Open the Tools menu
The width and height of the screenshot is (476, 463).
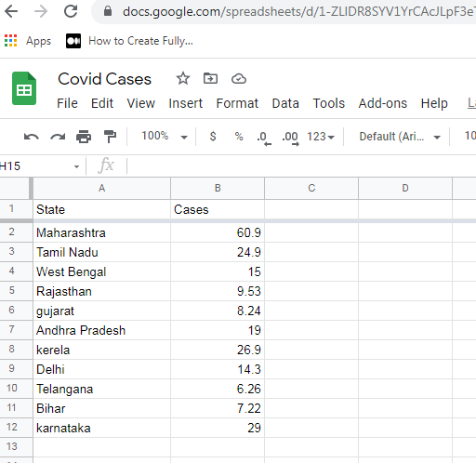329,103
